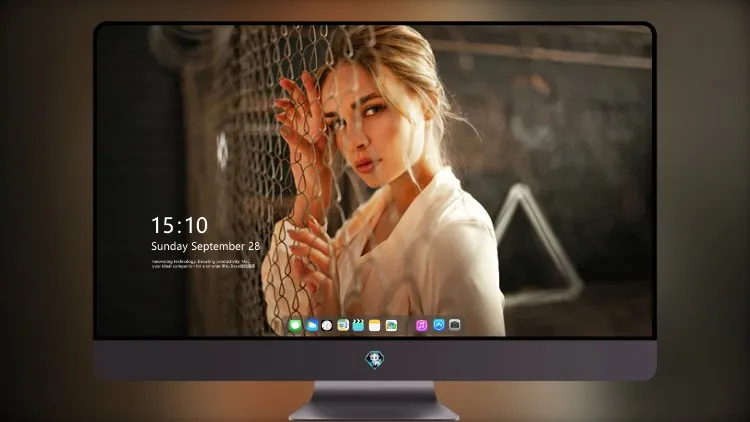
Task: Launch the clapperboard video app in the dock
Action: point(358,326)
